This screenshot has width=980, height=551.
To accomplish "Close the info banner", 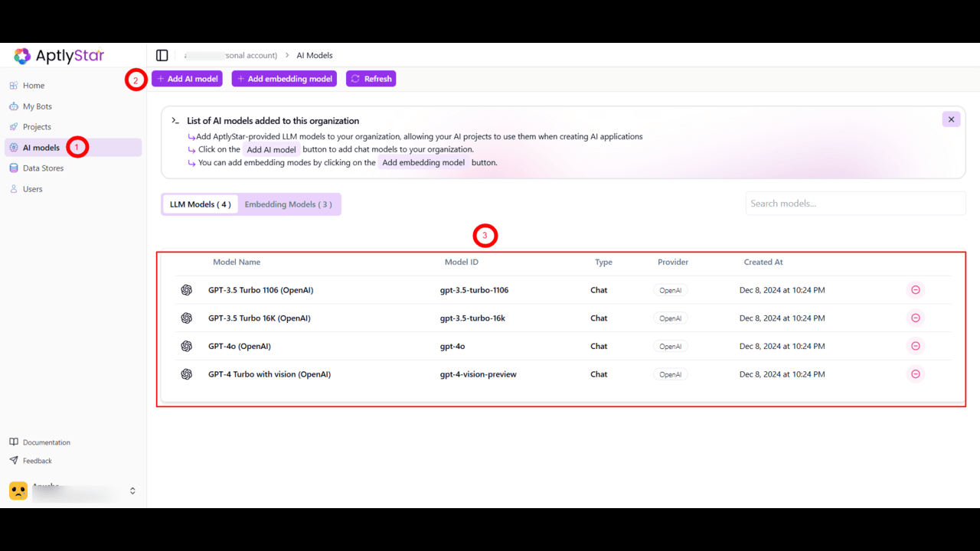I will 951,119.
